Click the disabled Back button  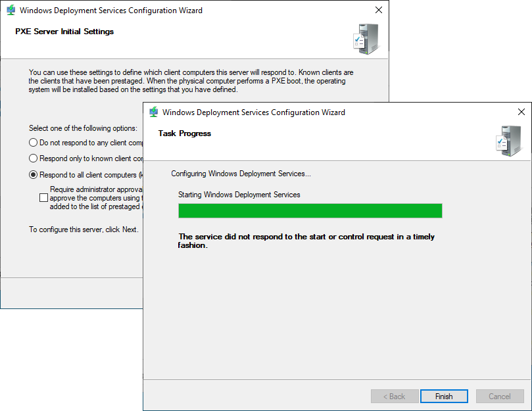[395, 396]
